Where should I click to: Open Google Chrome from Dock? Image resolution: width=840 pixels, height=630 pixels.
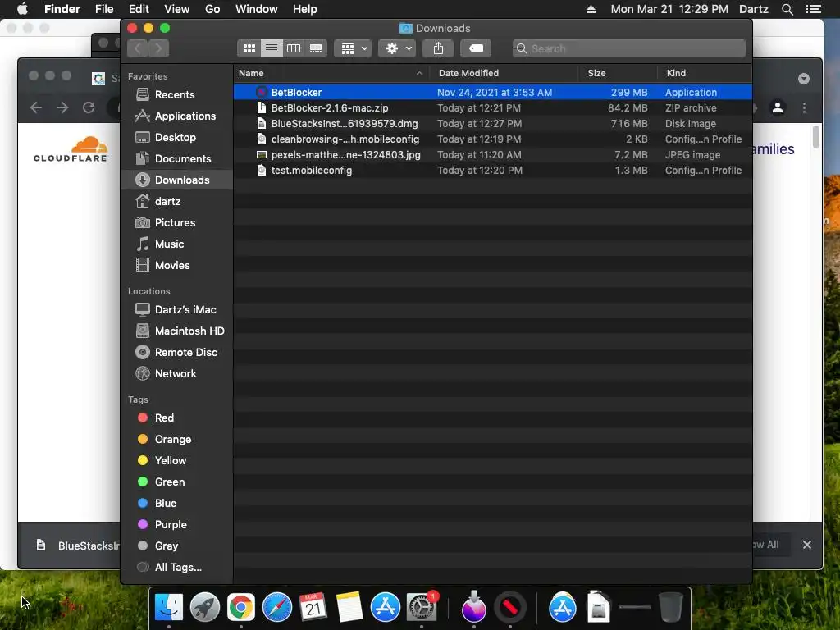pyautogui.click(x=241, y=607)
